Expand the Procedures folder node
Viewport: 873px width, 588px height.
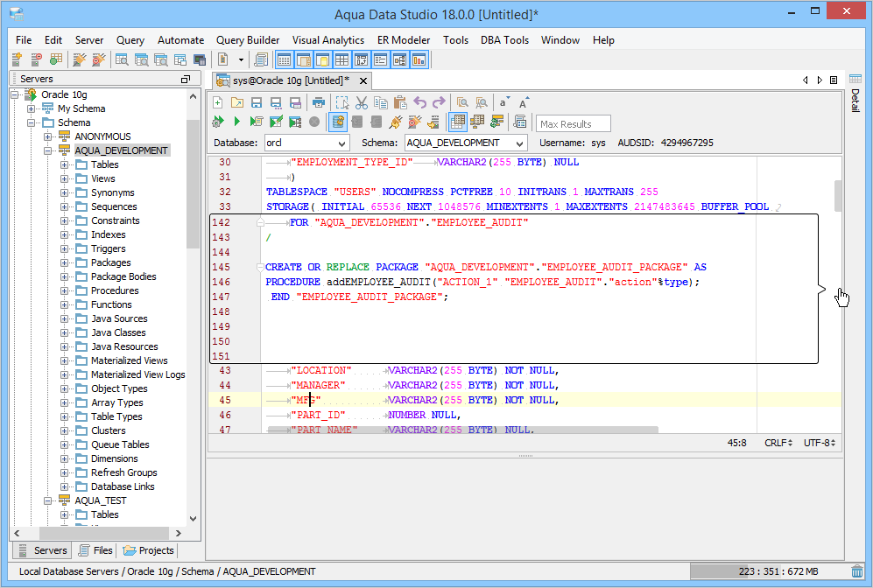point(65,290)
